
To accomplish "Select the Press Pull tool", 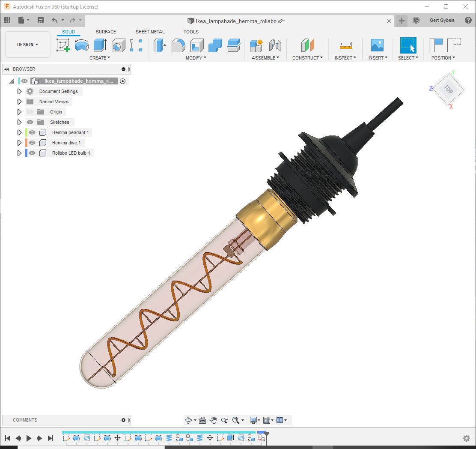I will tap(160, 45).
